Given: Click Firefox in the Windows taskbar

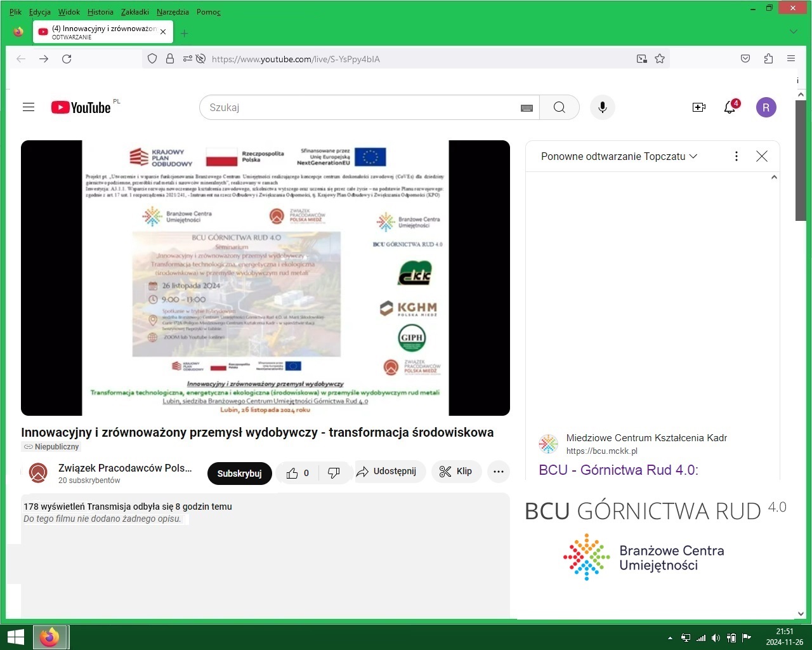Looking at the screenshot, I should [50, 637].
